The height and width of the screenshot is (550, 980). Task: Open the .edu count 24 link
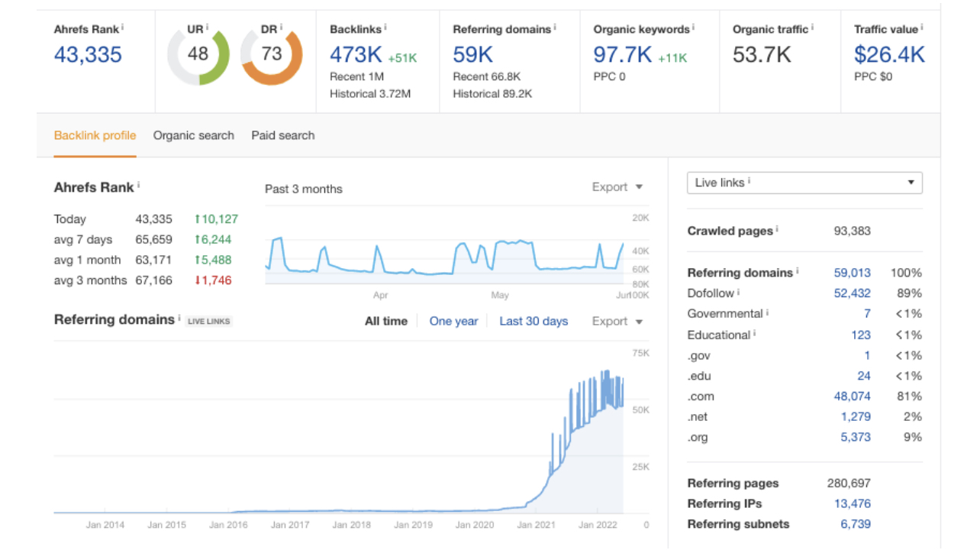pyautogui.click(x=864, y=376)
